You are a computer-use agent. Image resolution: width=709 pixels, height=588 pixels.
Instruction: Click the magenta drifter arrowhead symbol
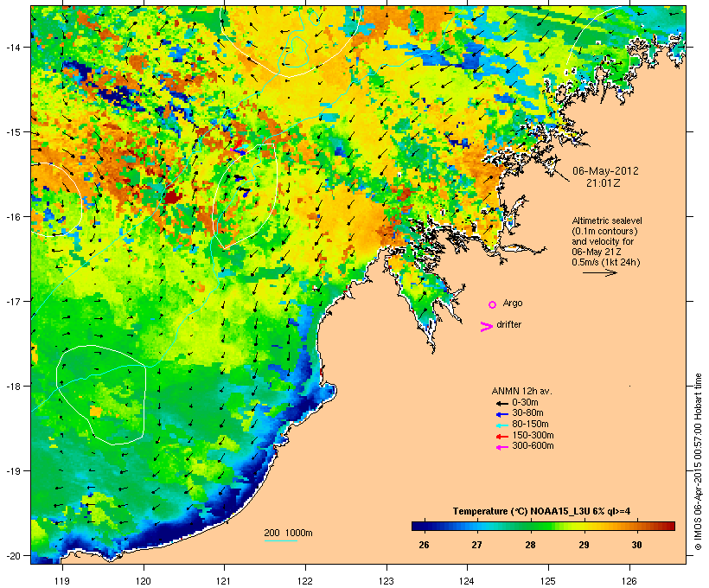(x=486, y=327)
